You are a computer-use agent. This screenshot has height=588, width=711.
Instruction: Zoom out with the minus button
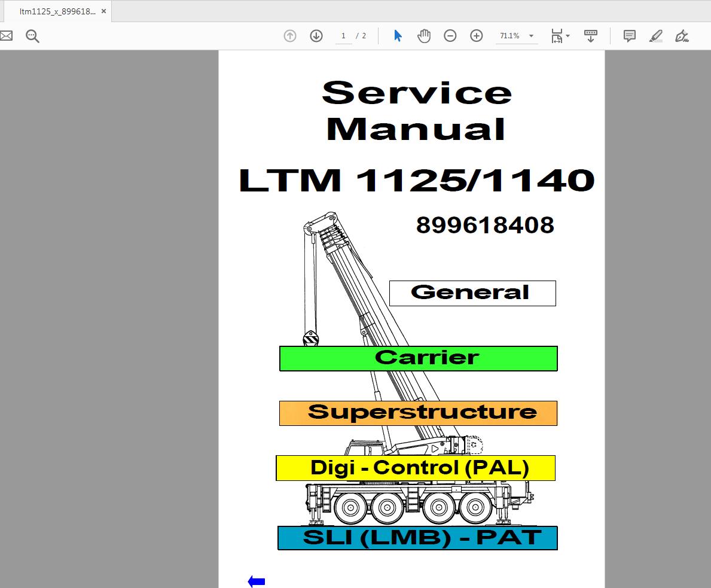[x=450, y=36]
